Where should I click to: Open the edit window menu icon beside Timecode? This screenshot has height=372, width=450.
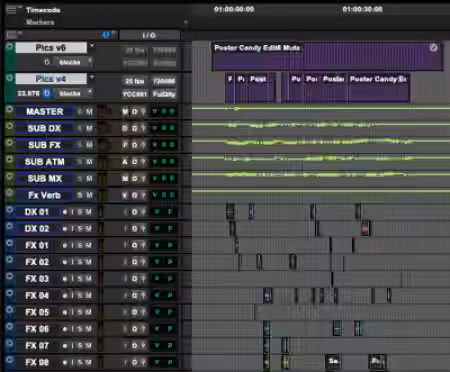point(12,10)
